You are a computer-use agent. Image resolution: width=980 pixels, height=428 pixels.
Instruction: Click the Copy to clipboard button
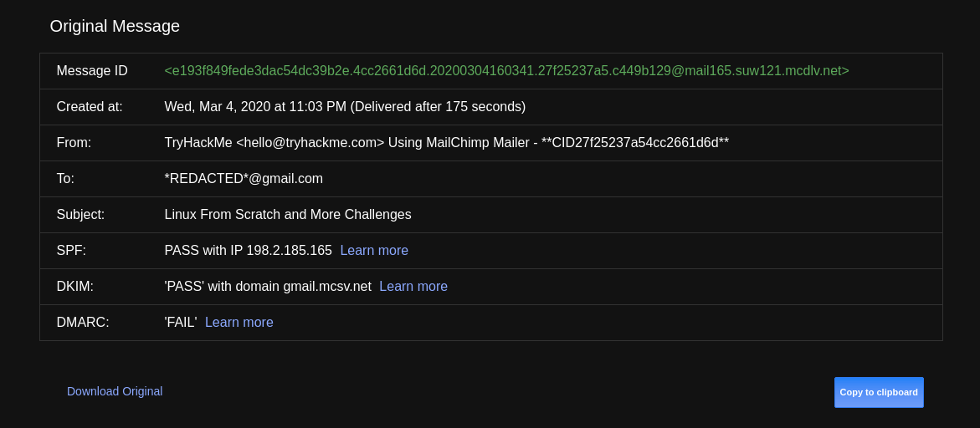point(879,392)
